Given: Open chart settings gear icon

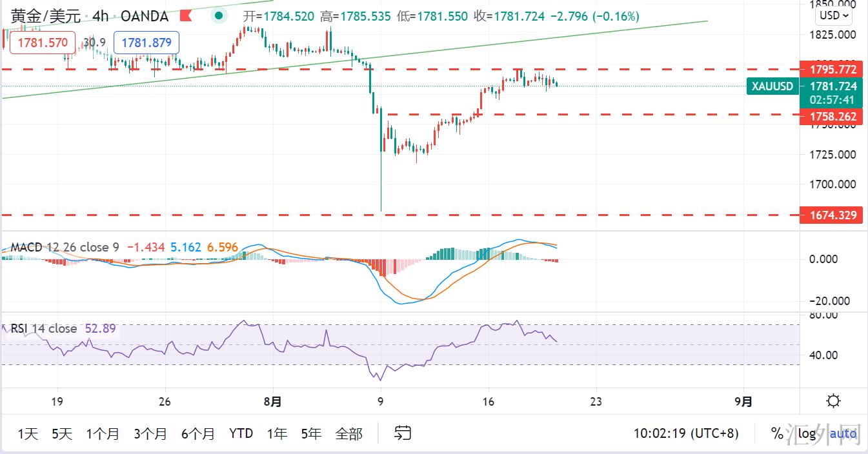Looking at the screenshot, I should (x=833, y=401).
